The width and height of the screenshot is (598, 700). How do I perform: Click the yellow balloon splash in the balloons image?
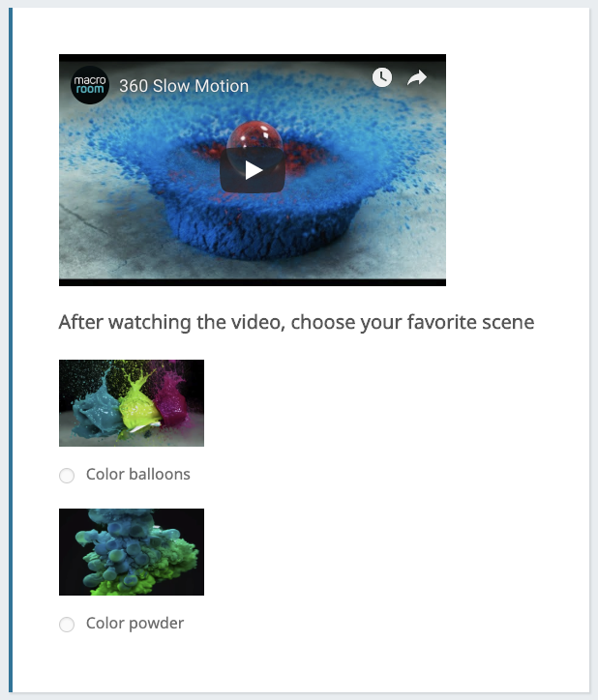[x=139, y=406]
